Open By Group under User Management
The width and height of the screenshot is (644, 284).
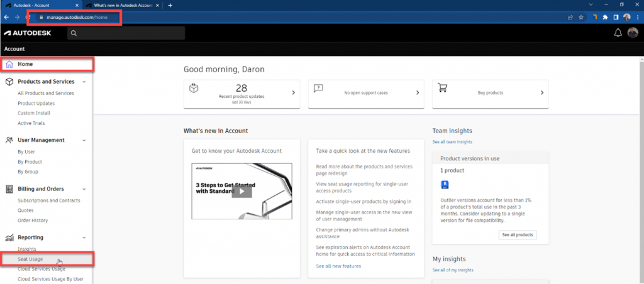[28, 172]
